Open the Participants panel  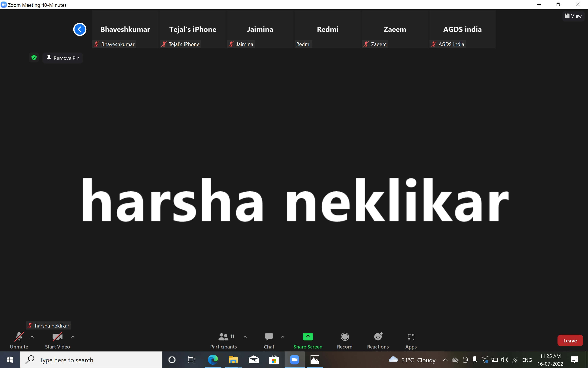223,341
